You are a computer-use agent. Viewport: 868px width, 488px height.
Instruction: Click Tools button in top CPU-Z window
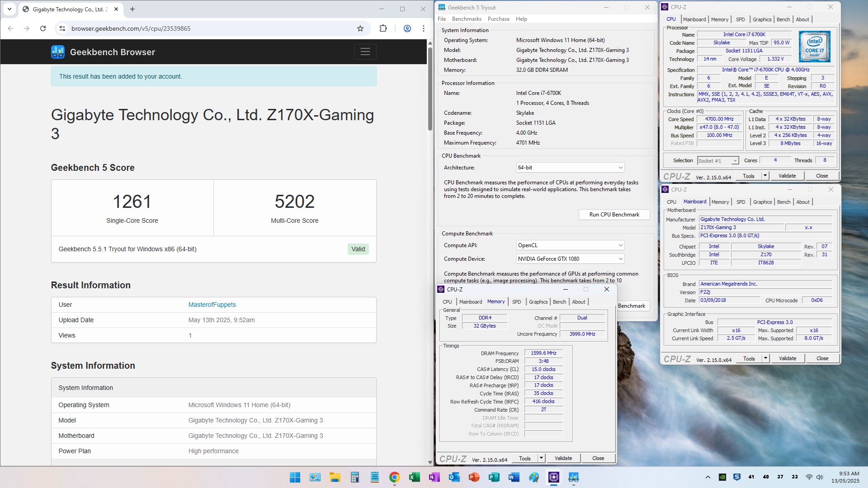749,176
